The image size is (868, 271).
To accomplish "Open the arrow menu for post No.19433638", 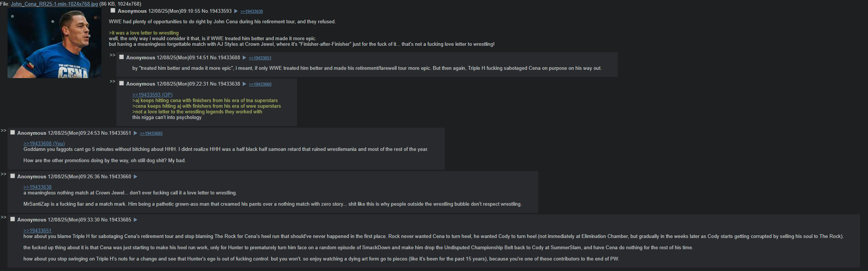I will [x=244, y=84].
